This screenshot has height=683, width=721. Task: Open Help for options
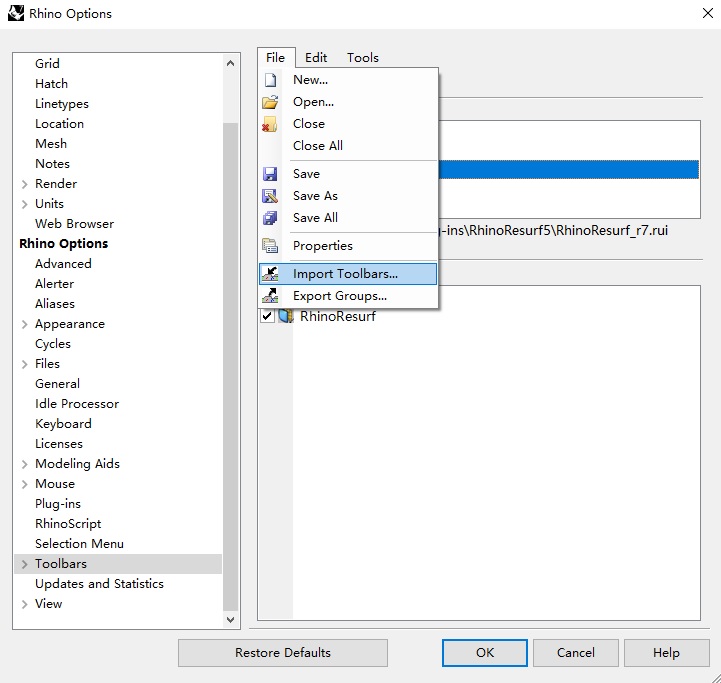coord(666,653)
